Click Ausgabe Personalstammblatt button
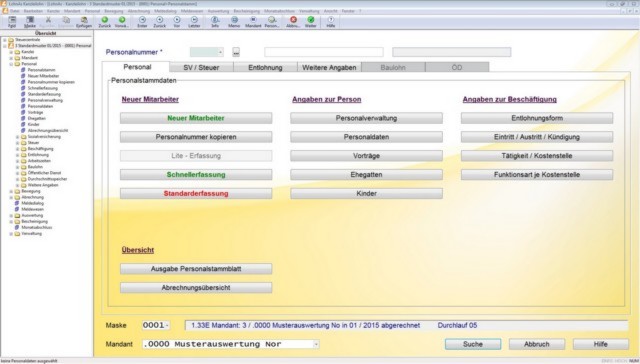 [x=196, y=269]
